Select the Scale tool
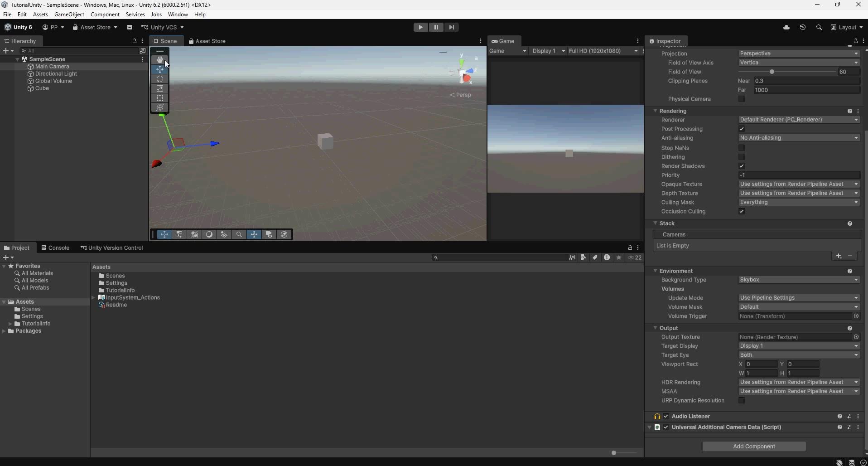Viewport: 868px width, 466px height. tap(159, 88)
